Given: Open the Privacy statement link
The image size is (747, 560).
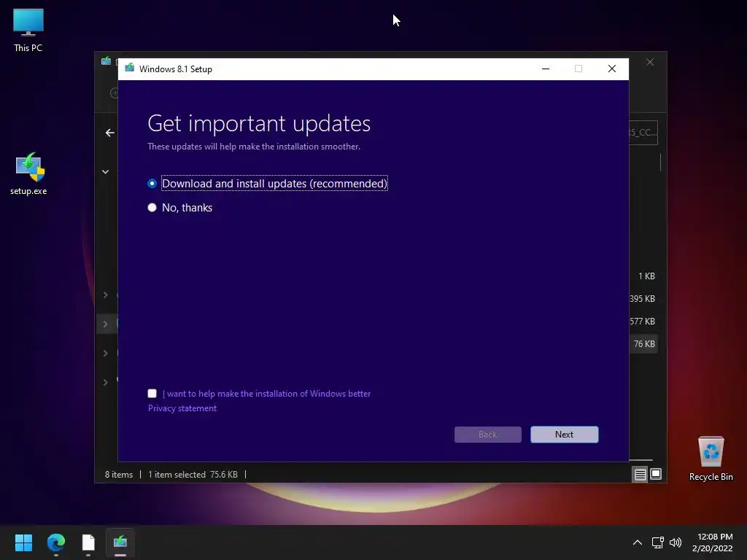Looking at the screenshot, I should click(x=182, y=408).
